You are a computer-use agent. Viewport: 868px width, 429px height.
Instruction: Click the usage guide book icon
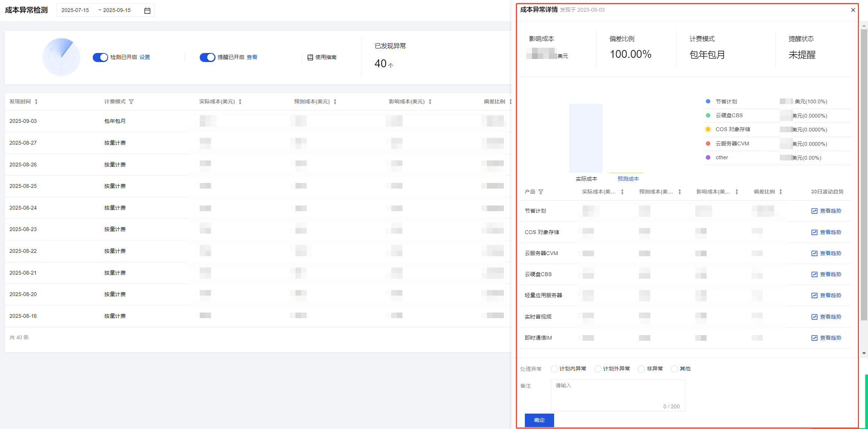click(310, 57)
